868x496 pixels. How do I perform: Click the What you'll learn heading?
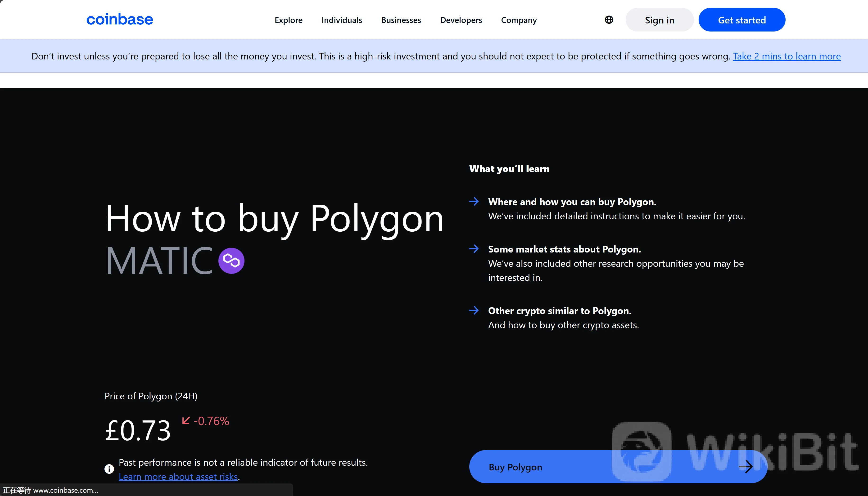pyautogui.click(x=509, y=169)
